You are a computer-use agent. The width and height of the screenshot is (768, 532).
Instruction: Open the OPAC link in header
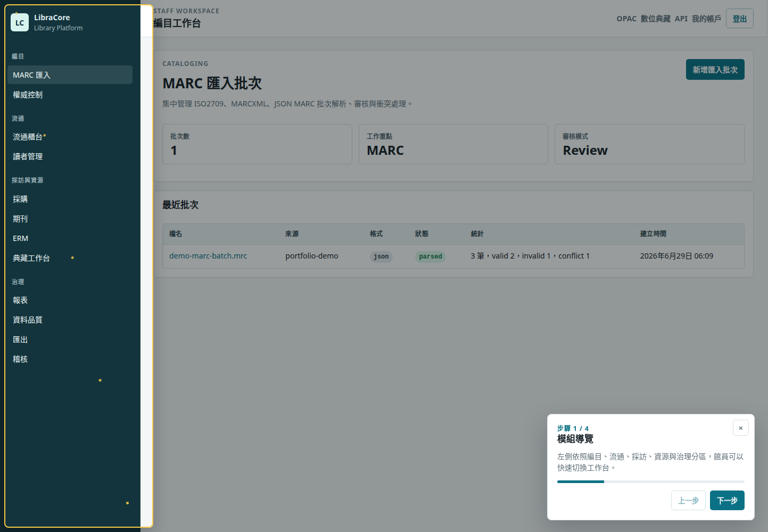pyautogui.click(x=626, y=19)
